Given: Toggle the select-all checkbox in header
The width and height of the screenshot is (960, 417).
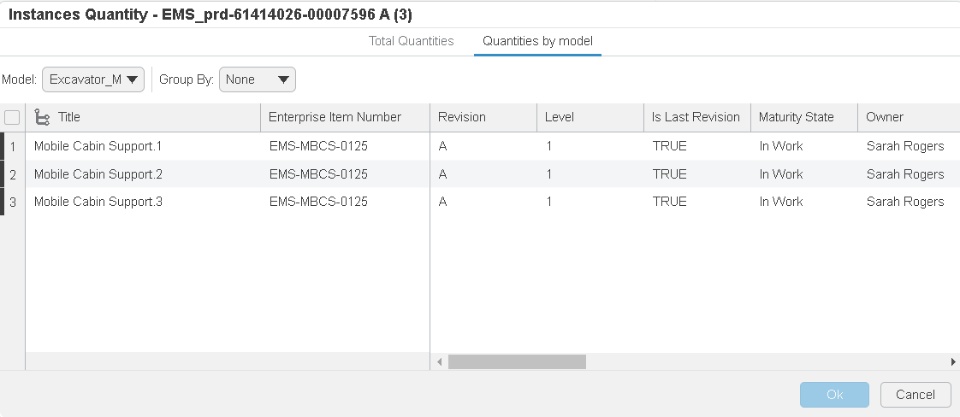Looking at the screenshot, I should pyautogui.click(x=12, y=117).
